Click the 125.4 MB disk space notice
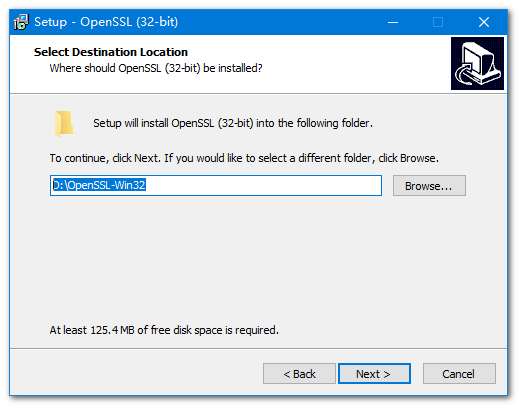 tap(164, 330)
